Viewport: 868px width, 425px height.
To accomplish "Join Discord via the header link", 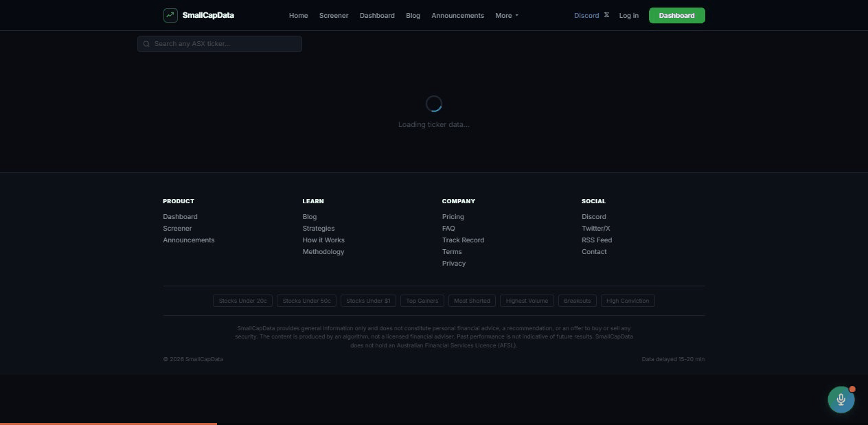I will [x=586, y=15].
